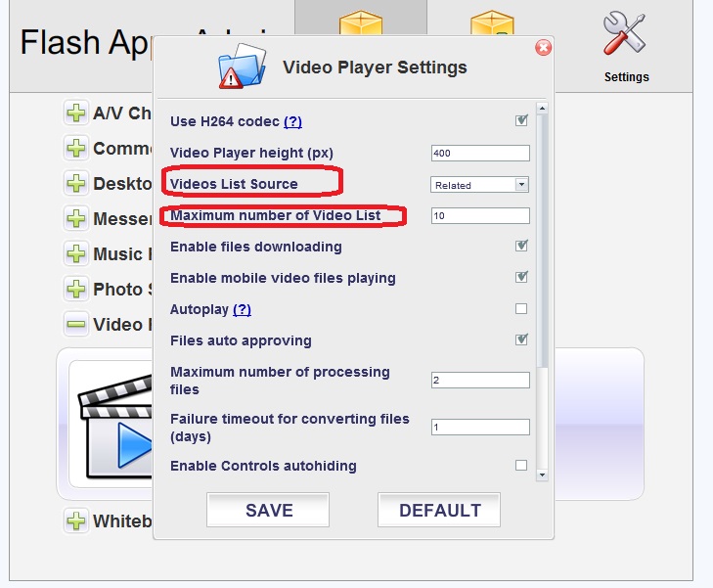
Task: Expand the Messenger plus icon
Action: 75,219
